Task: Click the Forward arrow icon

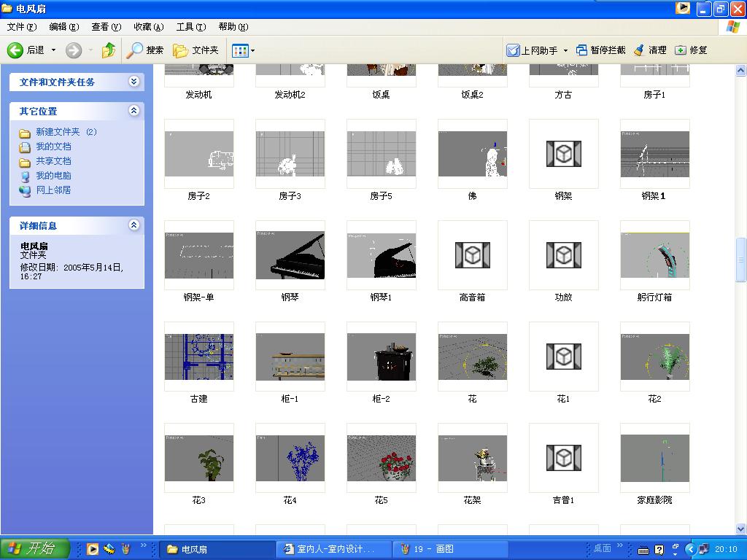Action: 74,50
